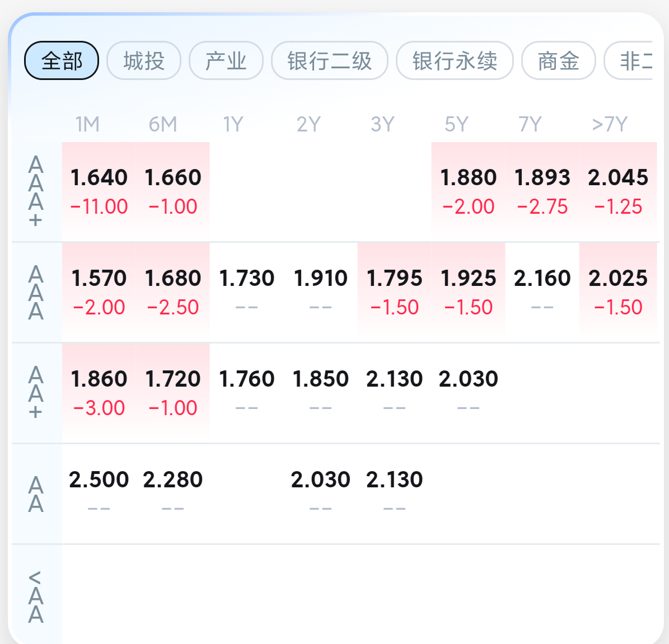Click the AA 1M cell 2.500
Screen dimensions: 669x644
[x=99, y=493]
